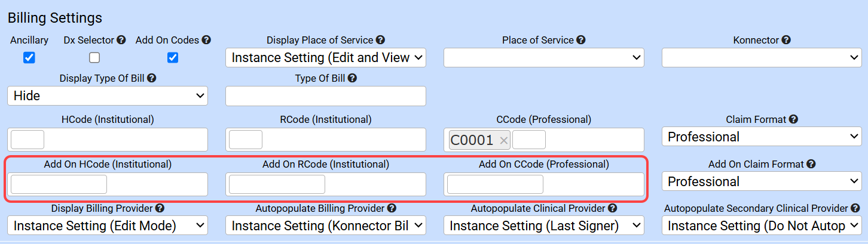Click the Add On HCode input field
868x244 pixels.
(x=59, y=184)
